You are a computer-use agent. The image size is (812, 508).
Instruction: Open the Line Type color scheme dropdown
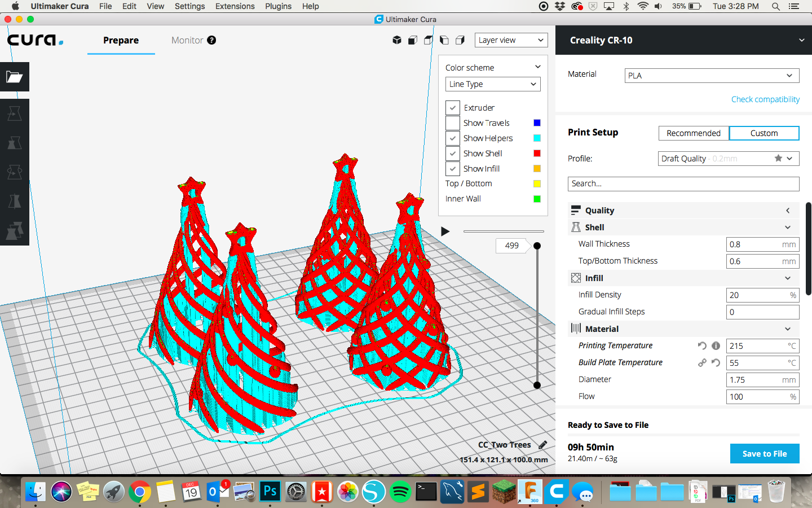click(493, 84)
